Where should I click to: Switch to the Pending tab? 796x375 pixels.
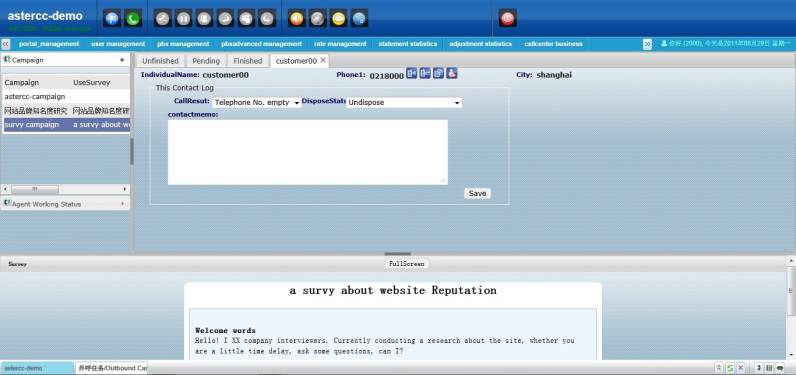pos(206,61)
